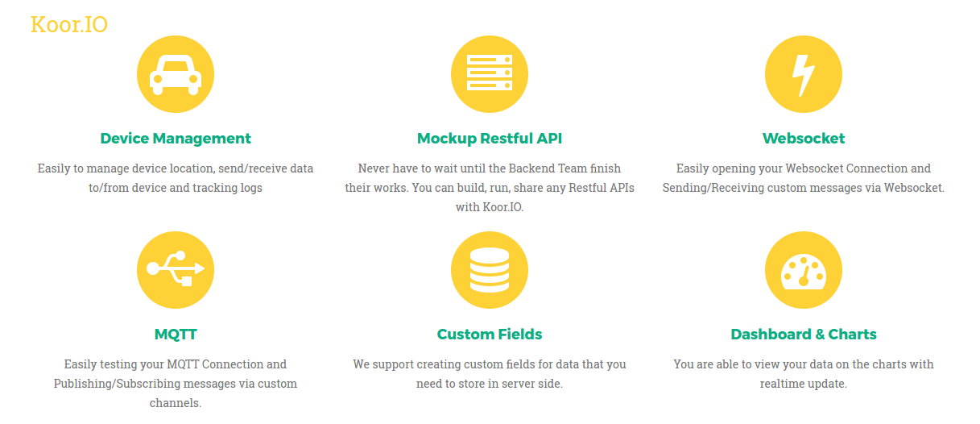Click the Mockup Restful API server icon
This screenshot has height=424, width=980.
(x=490, y=74)
